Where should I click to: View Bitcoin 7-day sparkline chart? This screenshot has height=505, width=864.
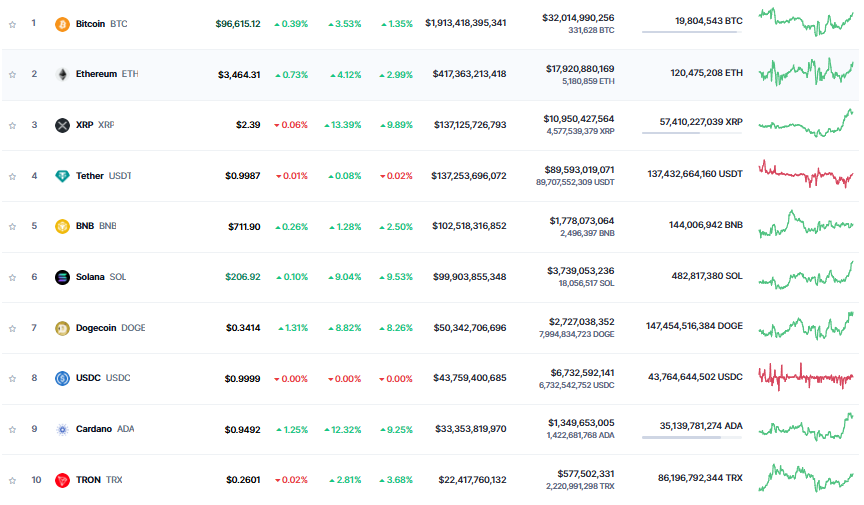point(806,22)
